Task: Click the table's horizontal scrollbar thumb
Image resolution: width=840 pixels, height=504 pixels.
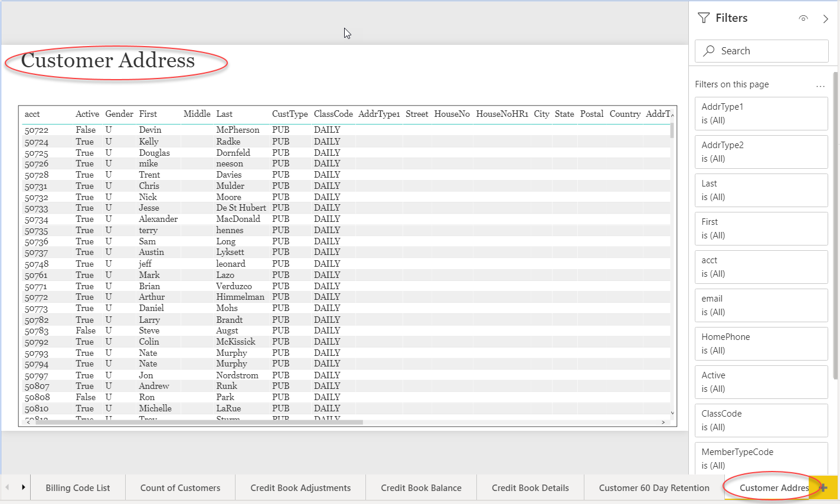Action: (199, 422)
